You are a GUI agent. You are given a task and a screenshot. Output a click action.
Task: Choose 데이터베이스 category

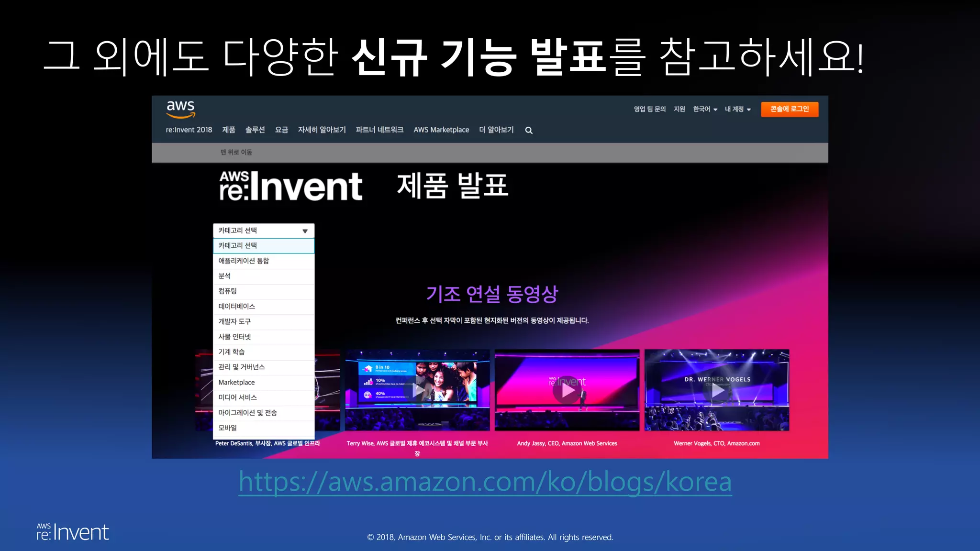264,307
